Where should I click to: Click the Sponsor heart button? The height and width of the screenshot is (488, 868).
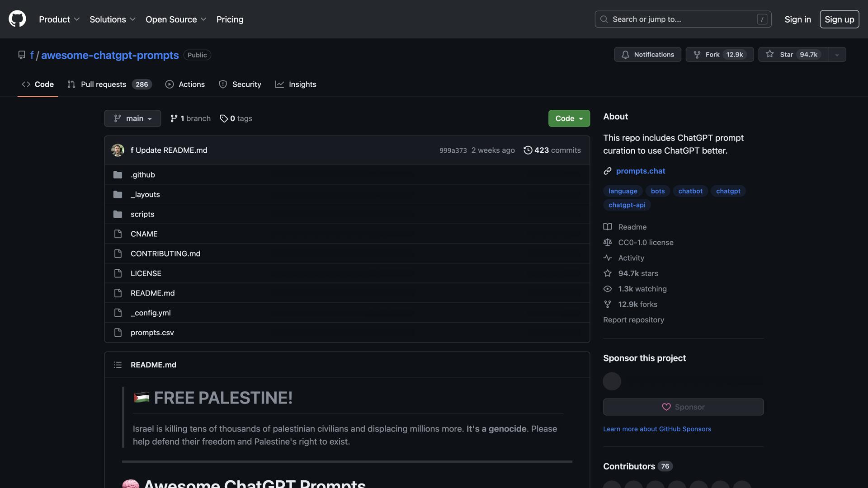point(683,407)
